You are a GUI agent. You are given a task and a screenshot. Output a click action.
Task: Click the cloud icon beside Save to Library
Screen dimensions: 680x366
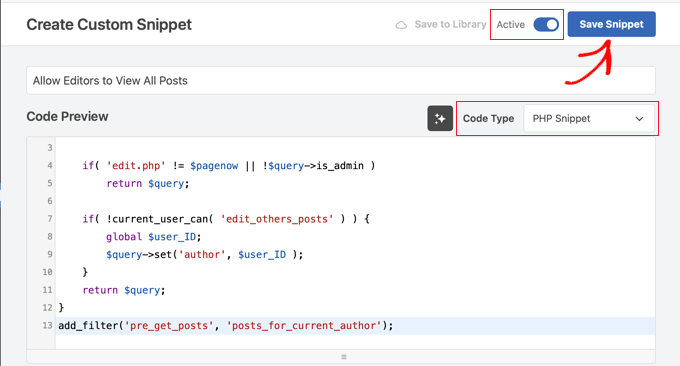coord(401,25)
